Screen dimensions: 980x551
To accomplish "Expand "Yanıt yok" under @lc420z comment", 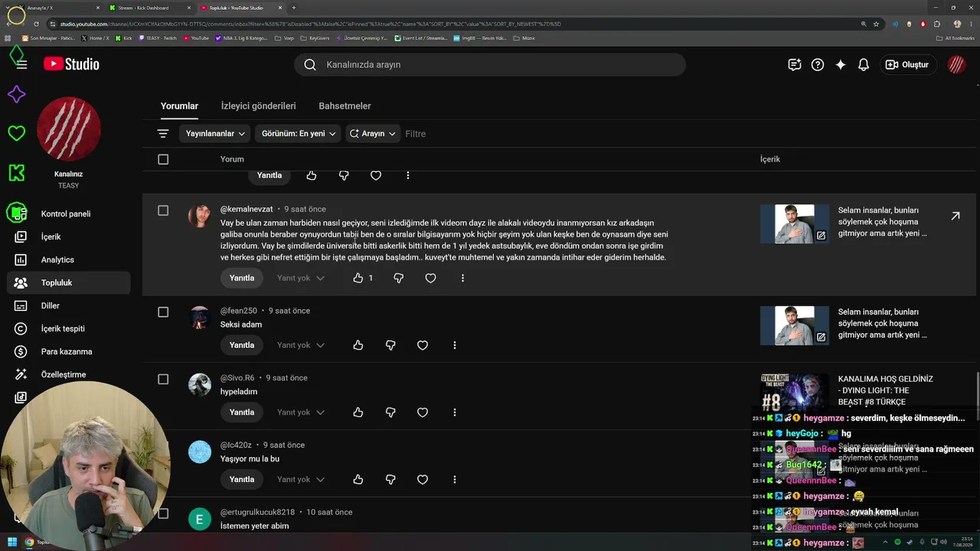I will pos(301,480).
